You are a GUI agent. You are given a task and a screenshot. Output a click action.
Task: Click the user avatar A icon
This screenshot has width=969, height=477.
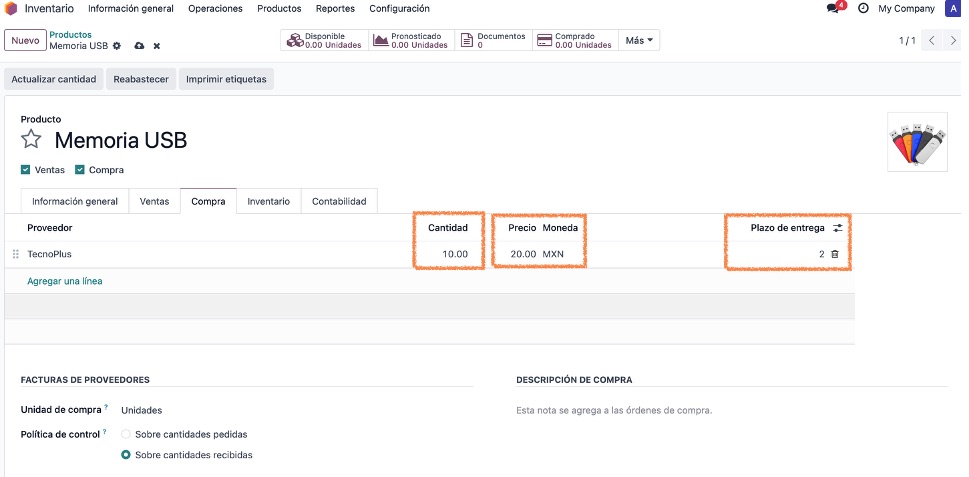click(x=952, y=9)
